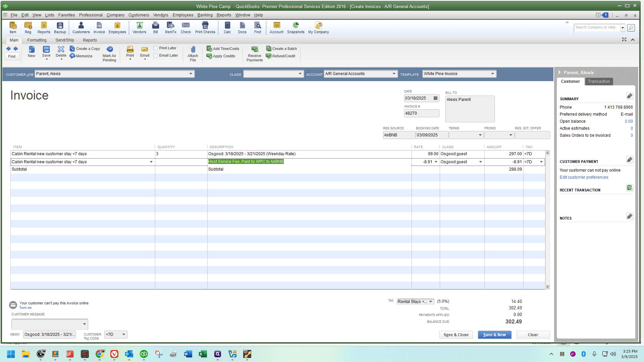
Task: Open the My Company icon
Action: (x=318, y=27)
